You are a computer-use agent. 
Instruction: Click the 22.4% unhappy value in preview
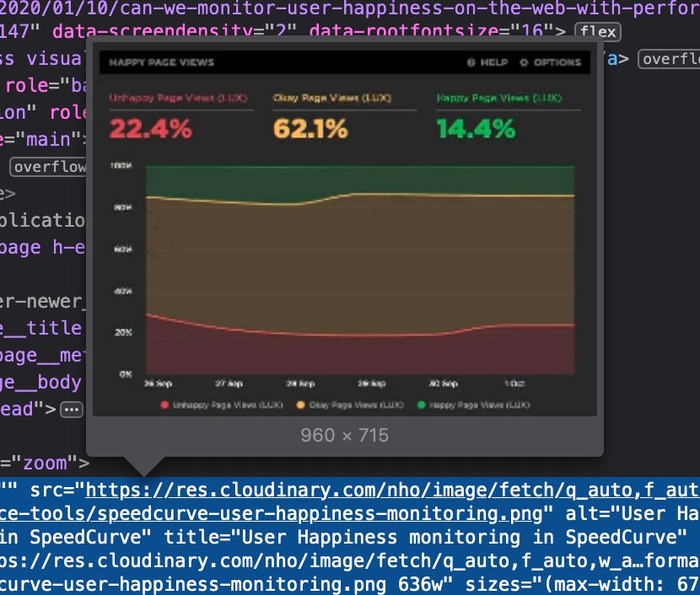(x=151, y=128)
